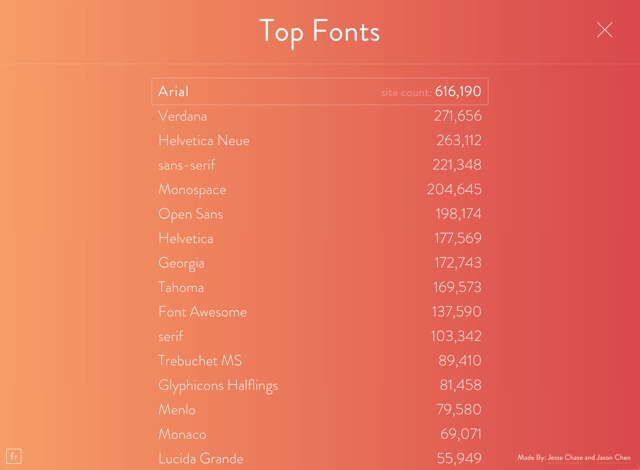
Task: Click the 263,112 count value
Action: [459, 140]
